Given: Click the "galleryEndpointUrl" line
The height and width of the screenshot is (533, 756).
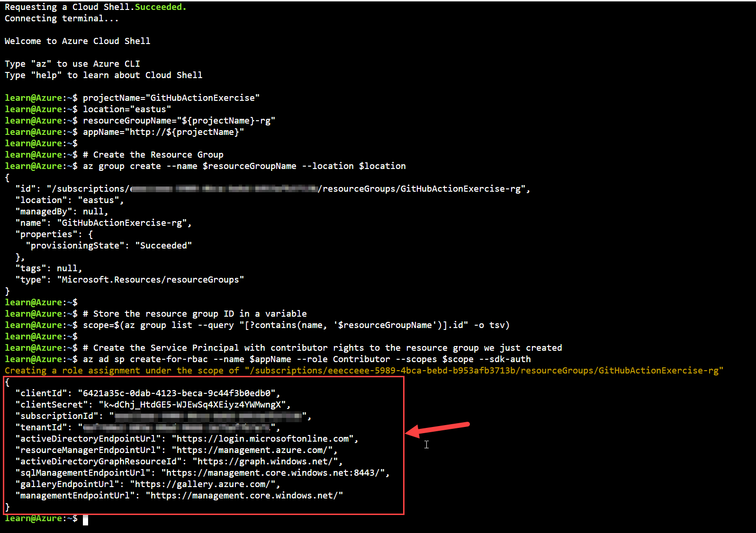Looking at the screenshot, I should click(x=147, y=484).
